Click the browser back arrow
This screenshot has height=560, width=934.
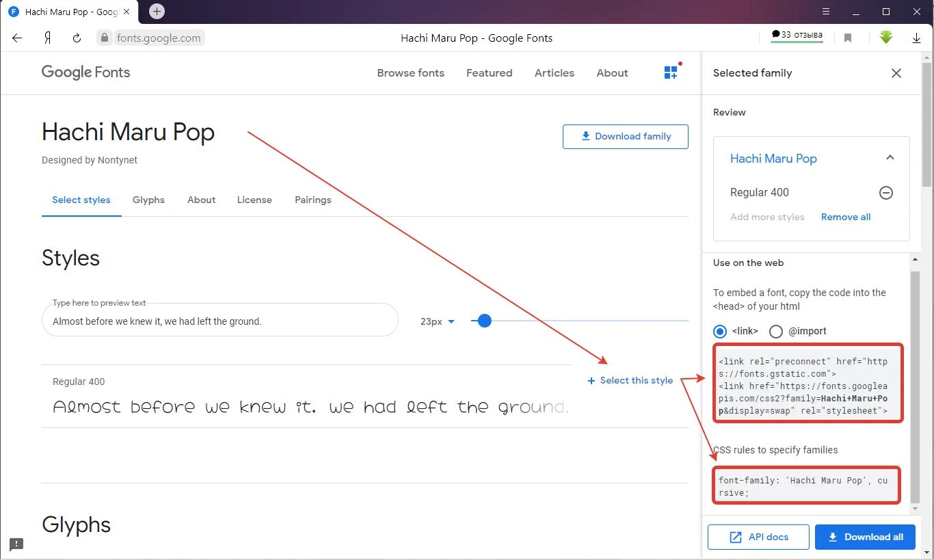pos(17,38)
